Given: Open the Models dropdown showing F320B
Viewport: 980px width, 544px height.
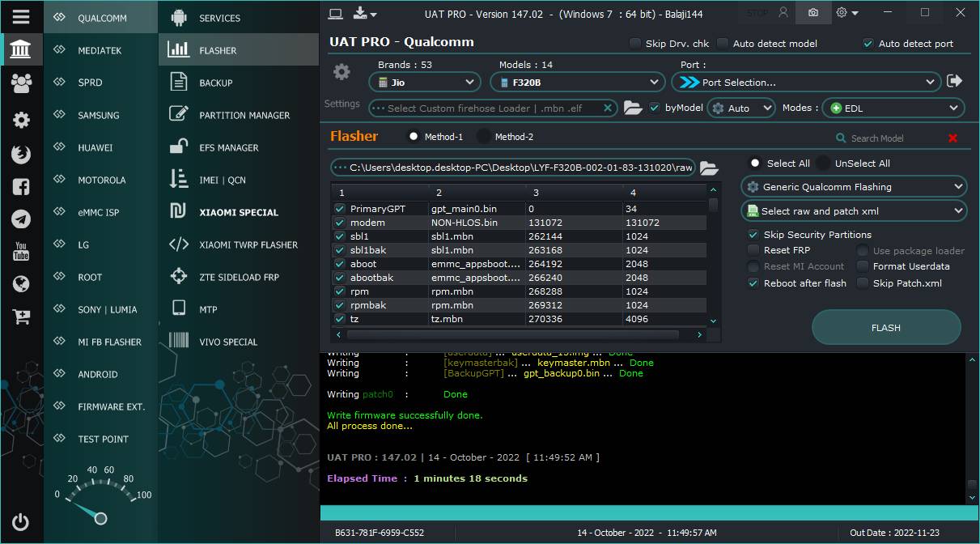Looking at the screenshot, I should 578,82.
